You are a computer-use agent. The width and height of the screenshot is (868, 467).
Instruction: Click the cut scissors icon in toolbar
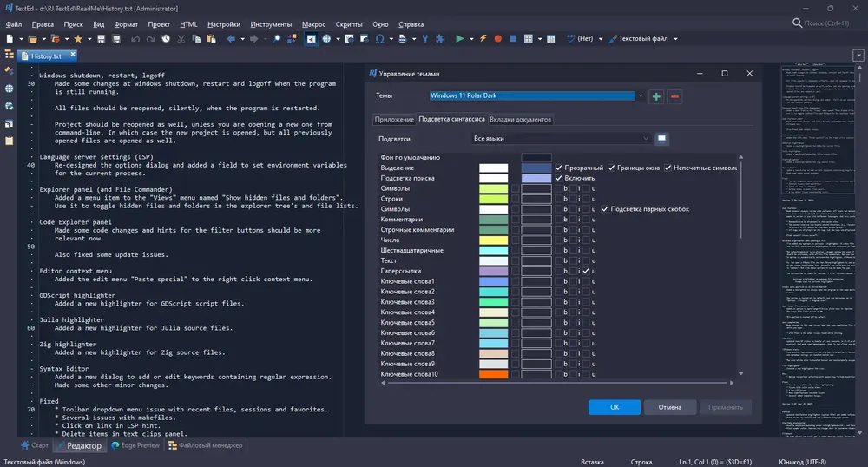click(x=181, y=39)
